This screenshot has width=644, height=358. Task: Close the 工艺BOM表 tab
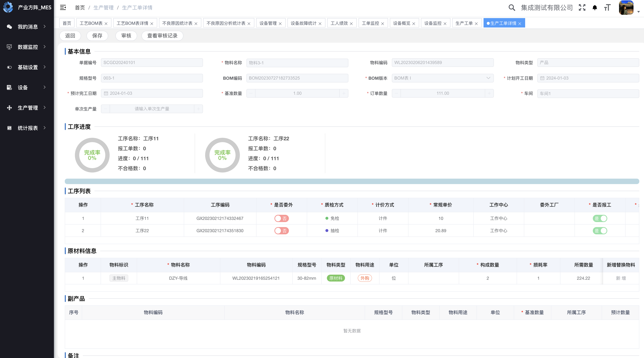(x=106, y=24)
